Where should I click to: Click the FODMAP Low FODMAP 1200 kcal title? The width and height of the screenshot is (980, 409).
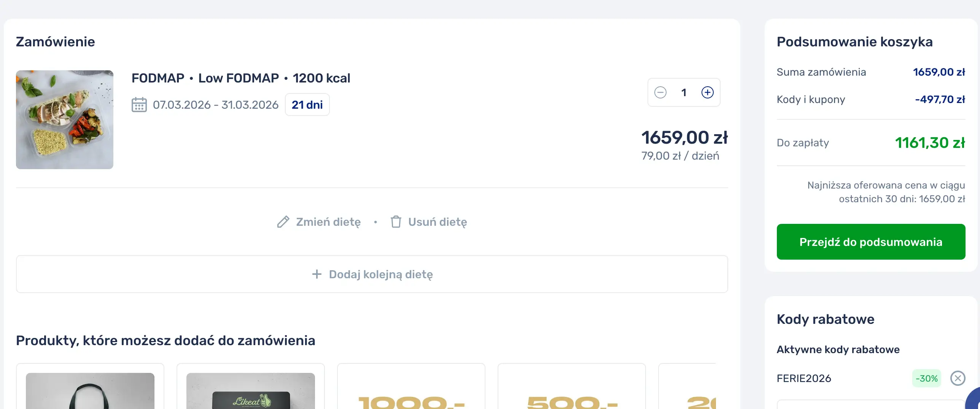[240, 78]
